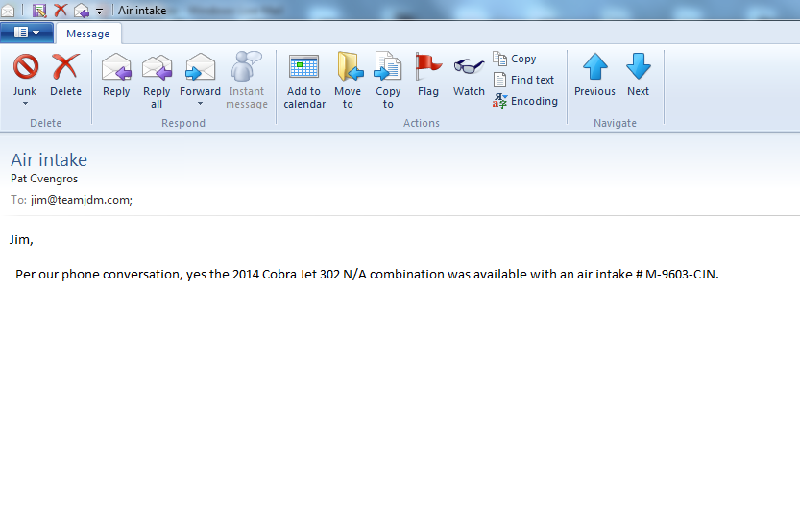Screen dimensions: 800x532
Task: Click the sentence mentioning M-9603-CJN
Action: click(x=367, y=275)
